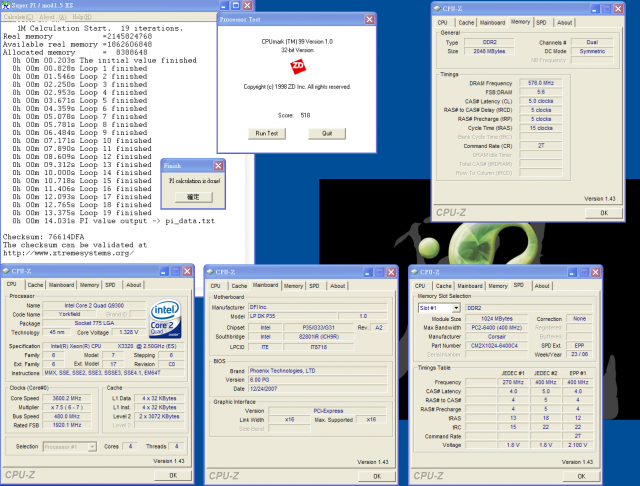Switch to Memory tab in Mainboard window
Viewport: 640px width, 486px height.
(293, 286)
